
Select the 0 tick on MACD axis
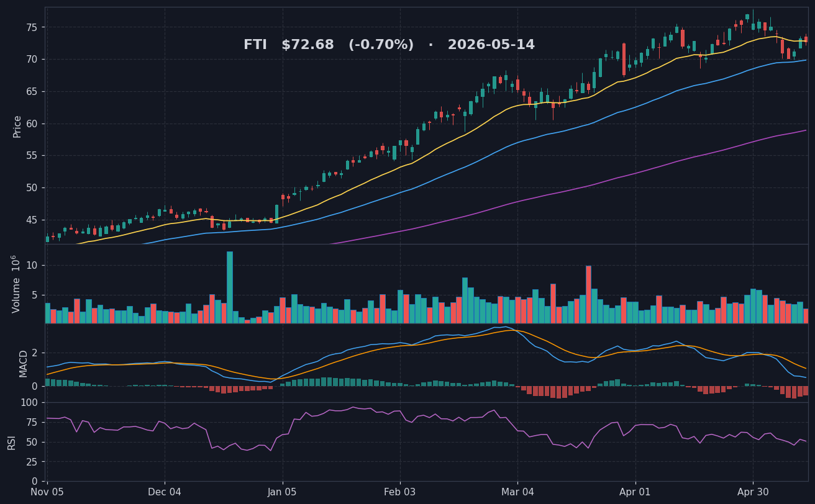pyautogui.click(x=36, y=386)
